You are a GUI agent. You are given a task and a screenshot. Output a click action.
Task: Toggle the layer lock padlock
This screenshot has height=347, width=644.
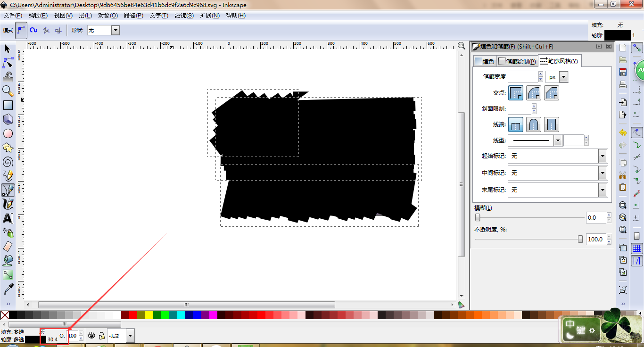(x=101, y=336)
